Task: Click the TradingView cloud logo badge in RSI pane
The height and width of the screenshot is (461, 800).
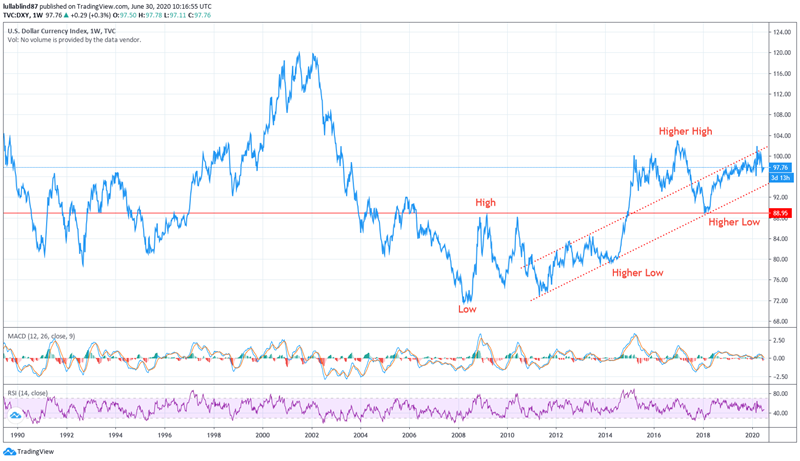Action: pos(16,414)
